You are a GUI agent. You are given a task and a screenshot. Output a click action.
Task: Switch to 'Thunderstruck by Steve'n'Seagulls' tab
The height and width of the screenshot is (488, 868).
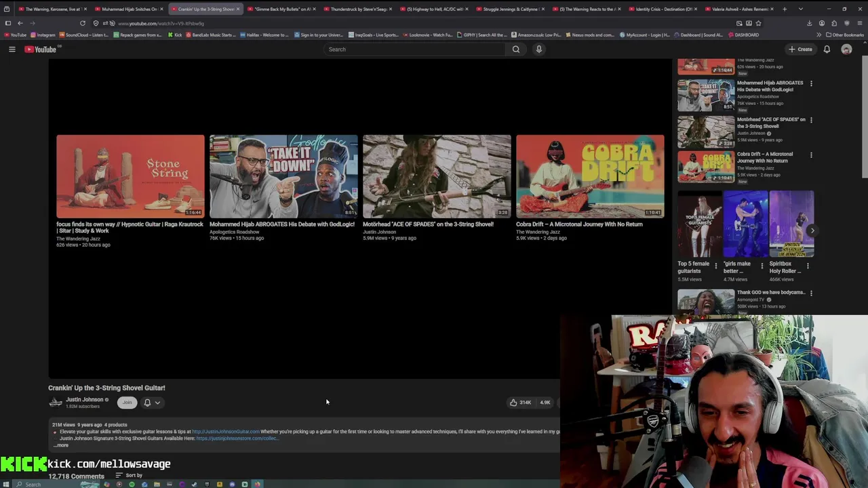click(x=357, y=9)
